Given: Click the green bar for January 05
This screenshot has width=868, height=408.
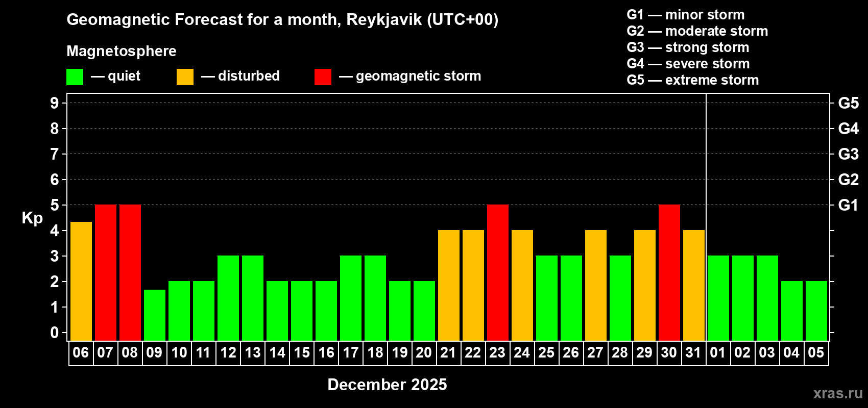Looking at the screenshot, I should [x=816, y=311].
